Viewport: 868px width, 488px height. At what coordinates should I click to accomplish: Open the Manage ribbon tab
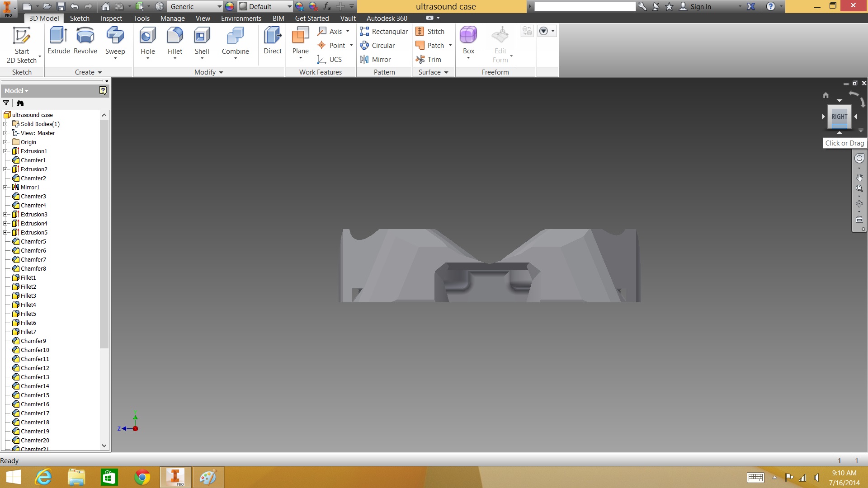click(x=173, y=18)
